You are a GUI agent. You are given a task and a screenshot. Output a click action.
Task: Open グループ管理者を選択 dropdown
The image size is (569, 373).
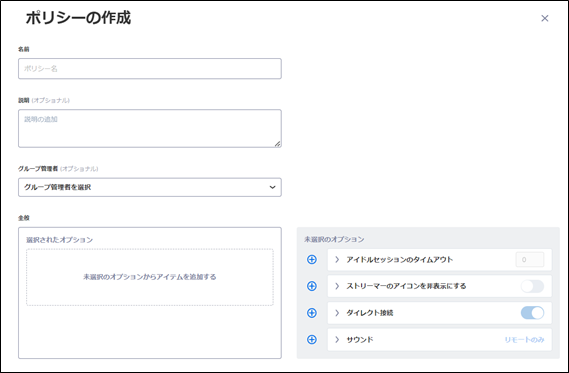coord(150,187)
